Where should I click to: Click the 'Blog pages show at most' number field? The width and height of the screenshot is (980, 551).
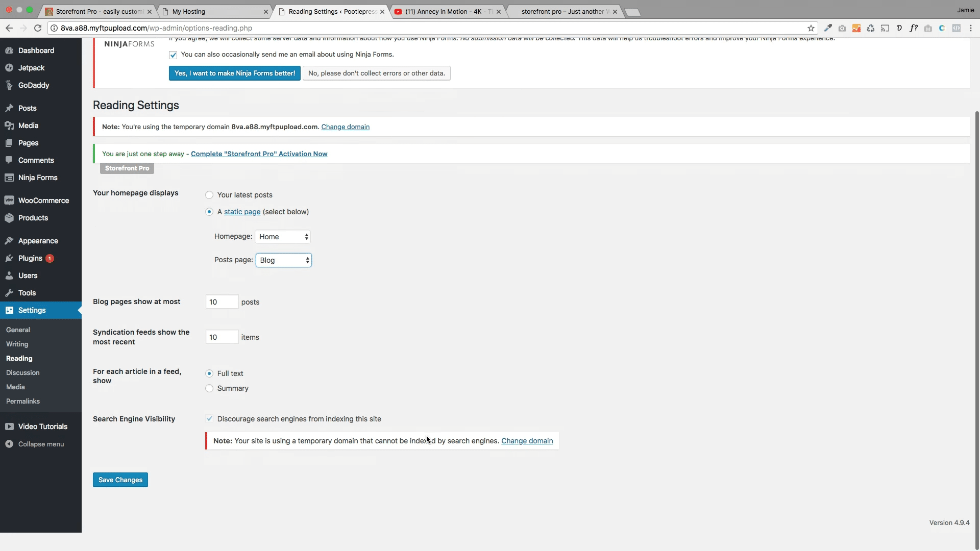pyautogui.click(x=222, y=302)
